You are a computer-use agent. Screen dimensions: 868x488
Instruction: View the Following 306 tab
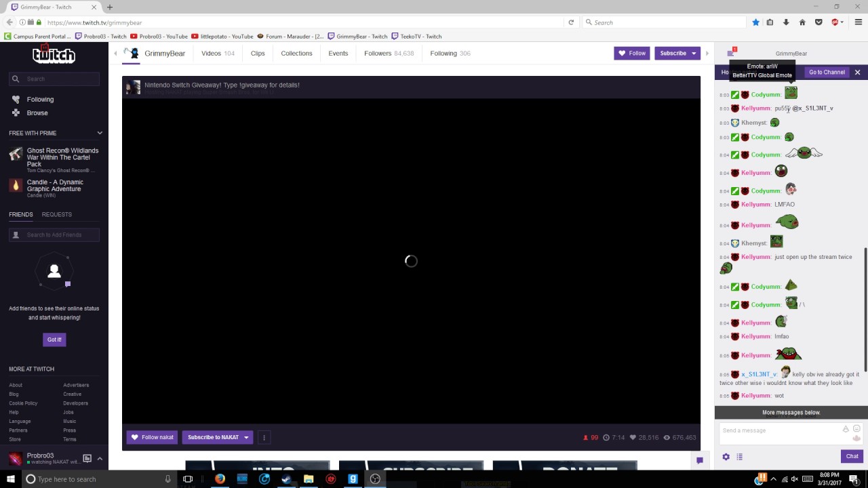(450, 53)
